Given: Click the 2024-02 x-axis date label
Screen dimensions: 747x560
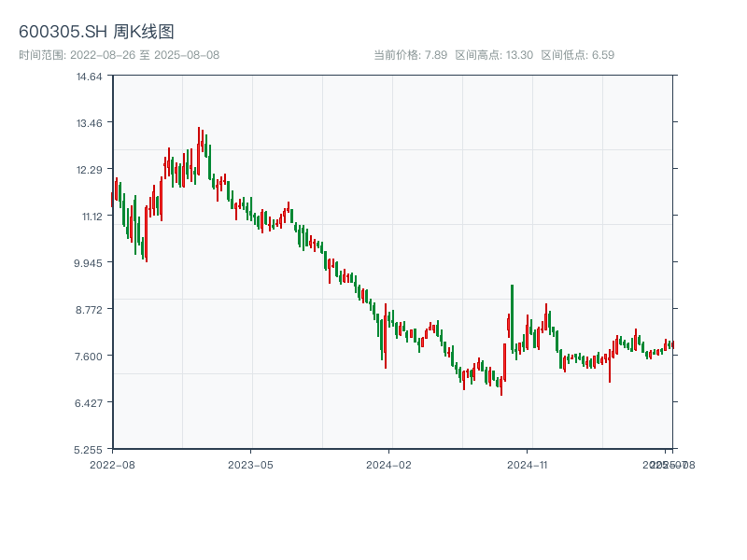Looking at the screenshot, I should pyautogui.click(x=389, y=464).
